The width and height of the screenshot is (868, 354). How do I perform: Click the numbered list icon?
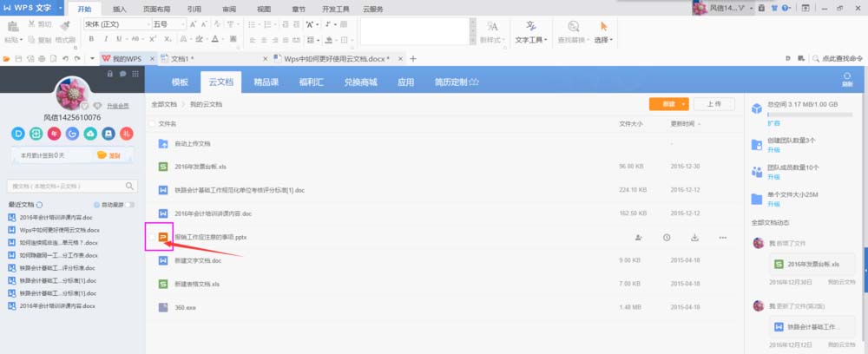(x=268, y=24)
